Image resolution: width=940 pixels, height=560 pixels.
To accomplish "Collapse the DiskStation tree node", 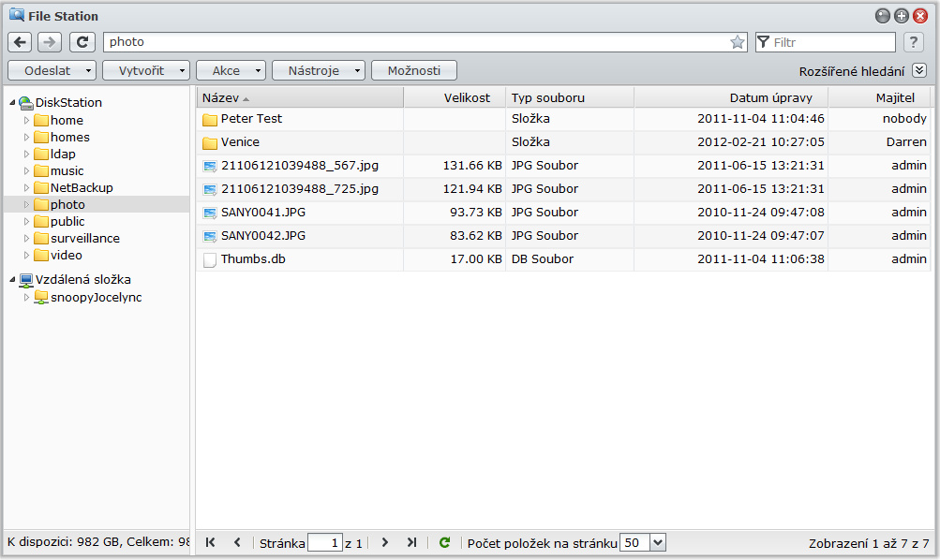I will 12,102.
